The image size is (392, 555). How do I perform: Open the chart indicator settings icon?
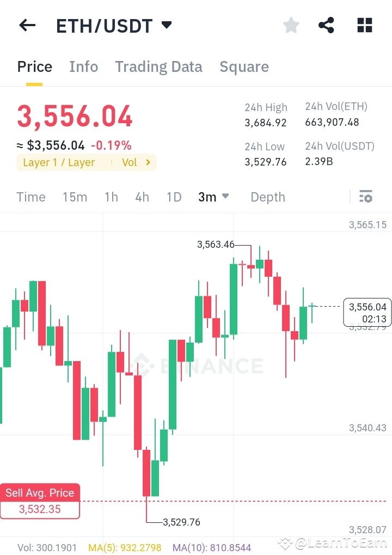pos(366,197)
